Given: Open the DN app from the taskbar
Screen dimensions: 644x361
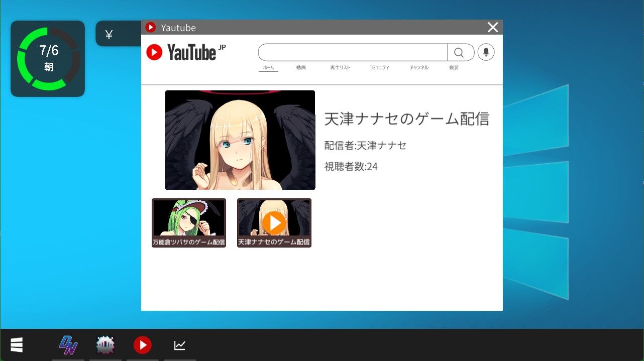Looking at the screenshot, I should (68, 345).
